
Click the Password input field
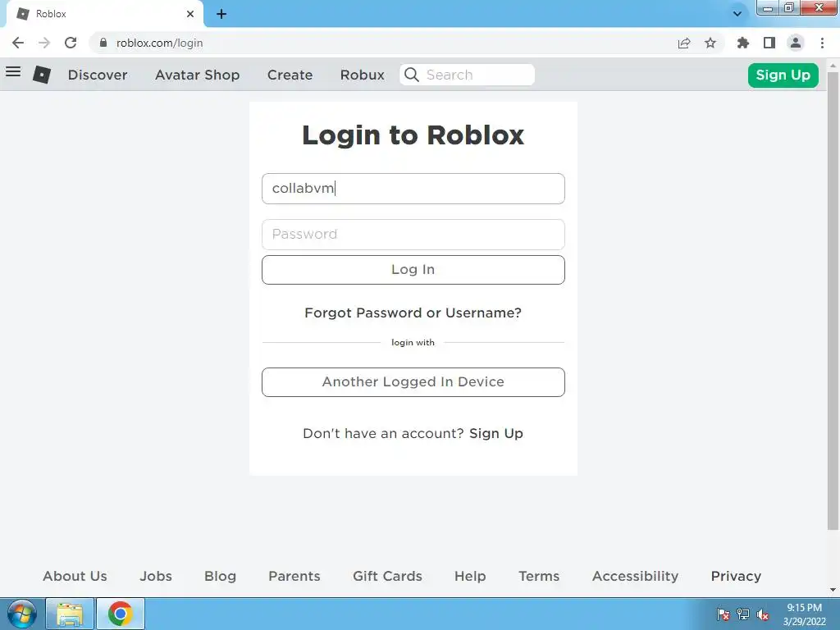tap(413, 234)
